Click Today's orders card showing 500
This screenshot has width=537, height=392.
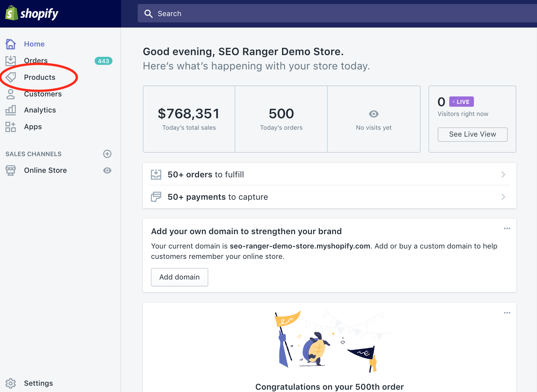pyautogui.click(x=281, y=119)
